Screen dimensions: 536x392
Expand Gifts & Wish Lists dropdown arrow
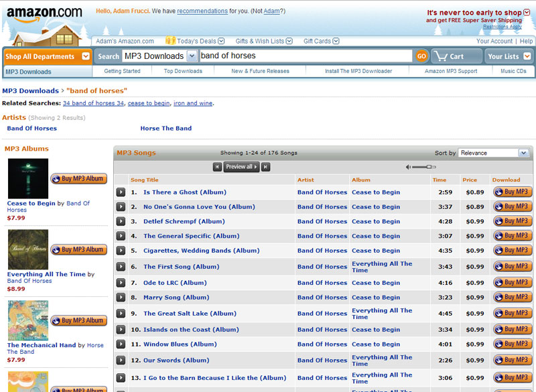point(289,41)
